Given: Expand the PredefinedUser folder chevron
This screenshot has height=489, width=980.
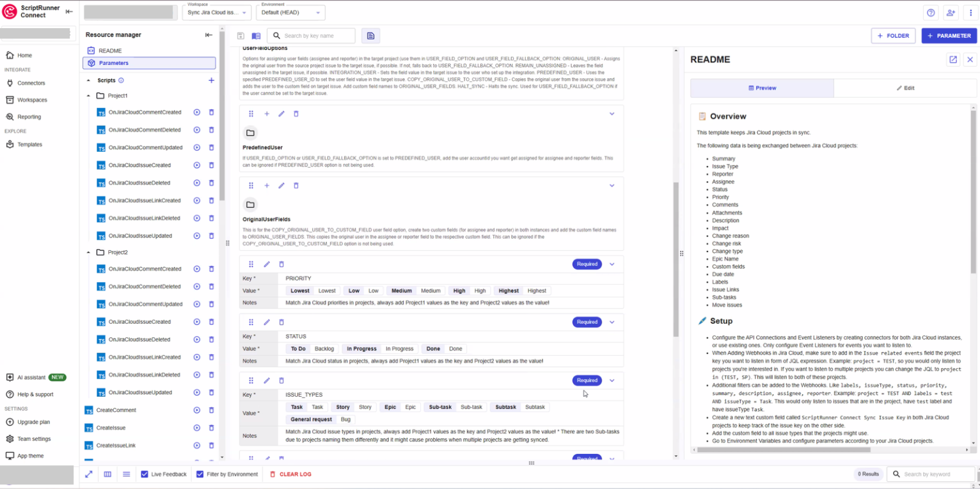Looking at the screenshot, I should 612,114.
